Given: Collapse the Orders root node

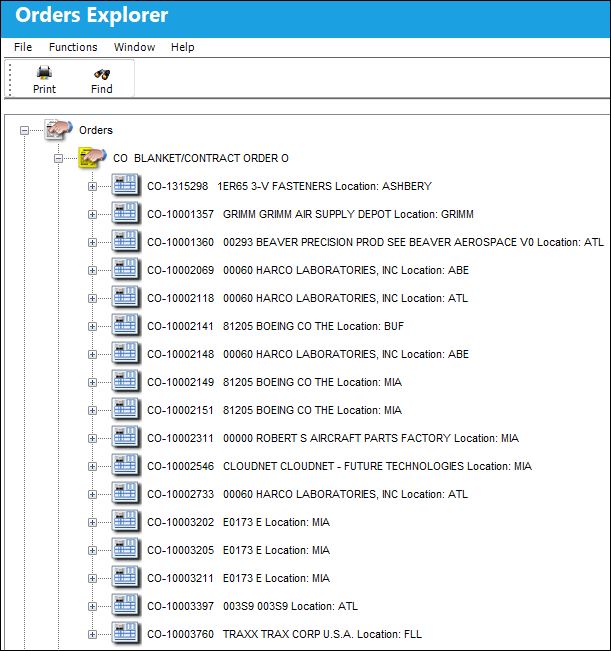Looking at the screenshot, I should [24, 130].
